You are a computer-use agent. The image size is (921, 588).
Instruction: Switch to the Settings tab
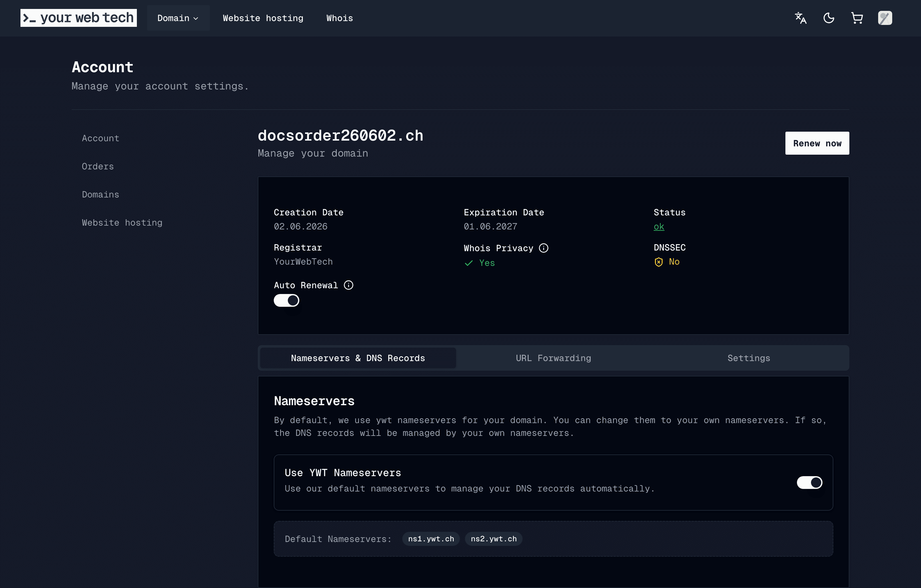[x=749, y=358]
